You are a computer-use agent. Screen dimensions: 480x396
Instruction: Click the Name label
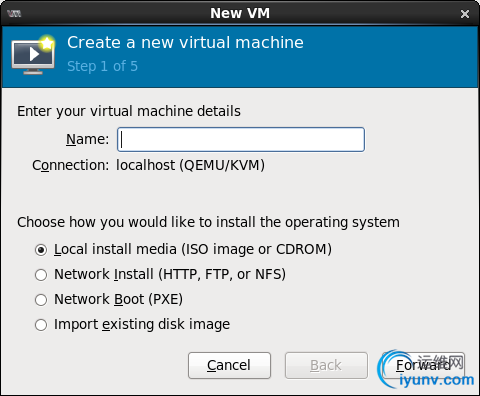[88, 139]
